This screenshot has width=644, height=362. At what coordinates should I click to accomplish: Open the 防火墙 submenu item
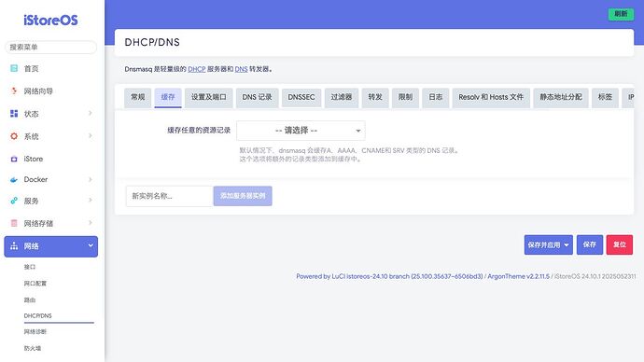point(33,348)
